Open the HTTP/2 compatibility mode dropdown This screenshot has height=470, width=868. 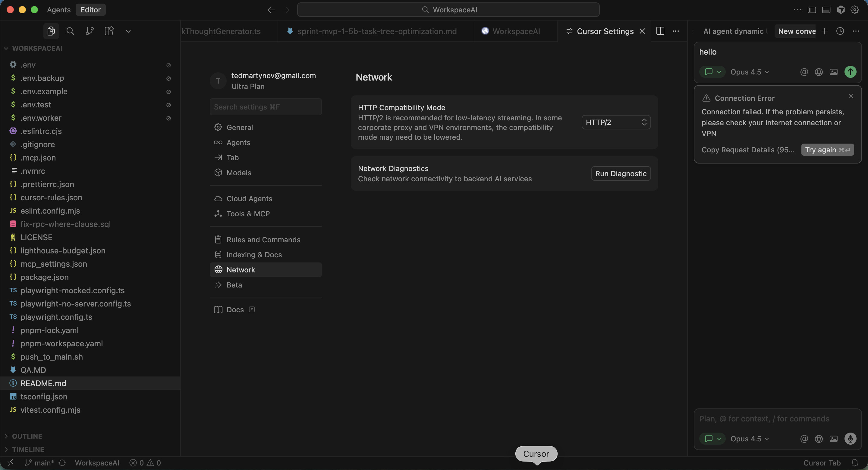pyautogui.click(x=616, y=122)
